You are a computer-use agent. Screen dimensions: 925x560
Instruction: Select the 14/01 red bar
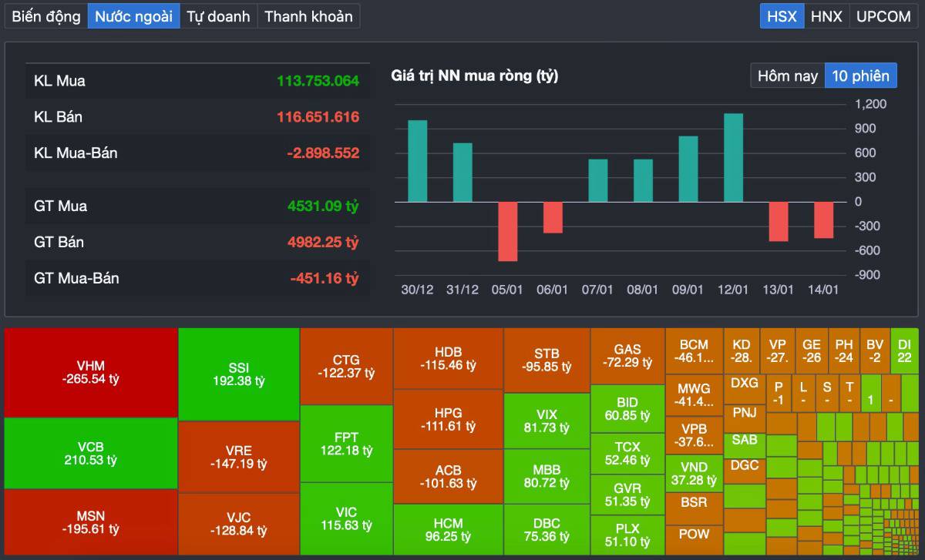pos(823,220)
